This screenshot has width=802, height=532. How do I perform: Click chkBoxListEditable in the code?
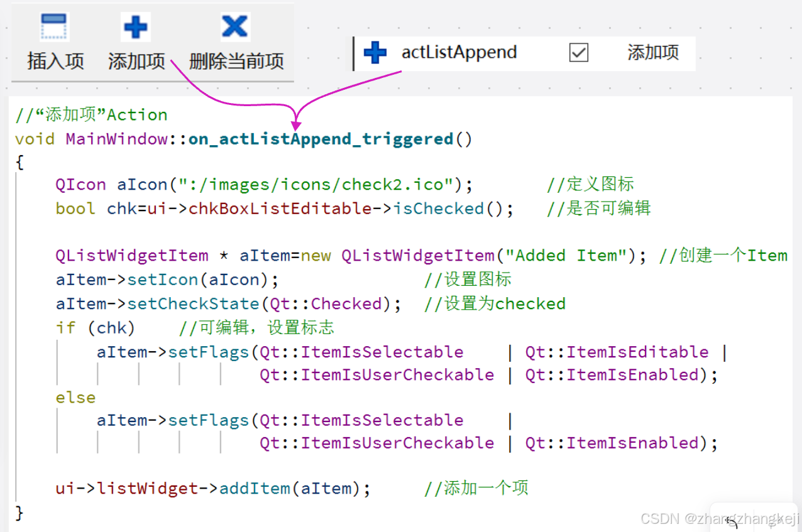click(x=280, y=209)
